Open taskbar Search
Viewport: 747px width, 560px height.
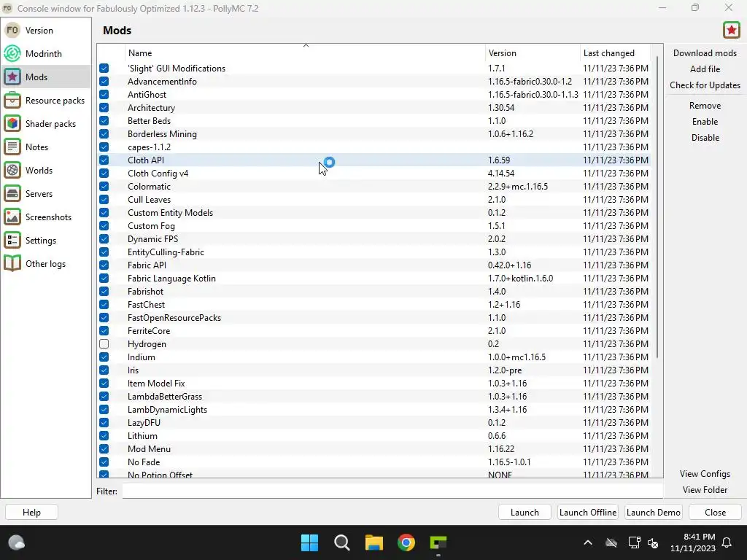coord(342,542)
